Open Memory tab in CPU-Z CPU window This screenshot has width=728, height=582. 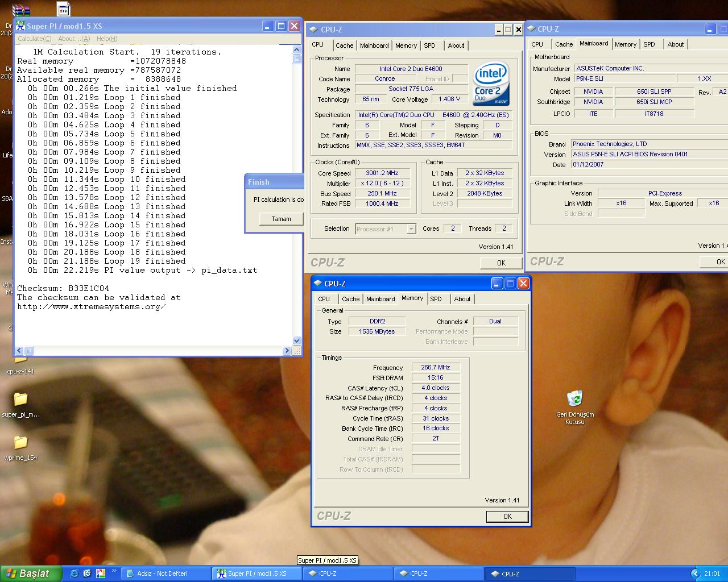406,45
